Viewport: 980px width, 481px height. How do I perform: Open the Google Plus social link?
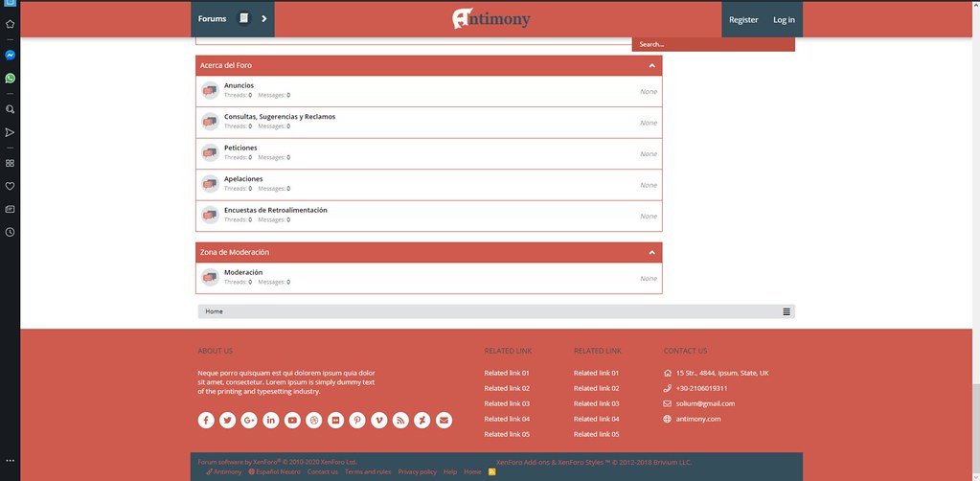pyautogui.click(x=249, y=421)
